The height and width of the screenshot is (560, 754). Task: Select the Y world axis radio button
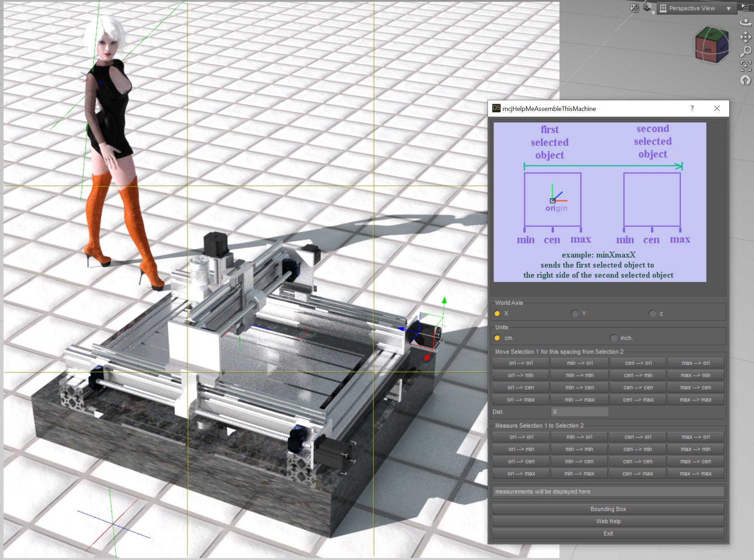pos(575,314)
